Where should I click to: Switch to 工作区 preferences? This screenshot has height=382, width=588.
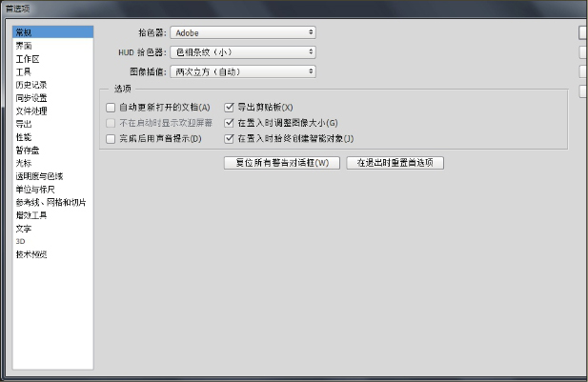click(27, 58)
